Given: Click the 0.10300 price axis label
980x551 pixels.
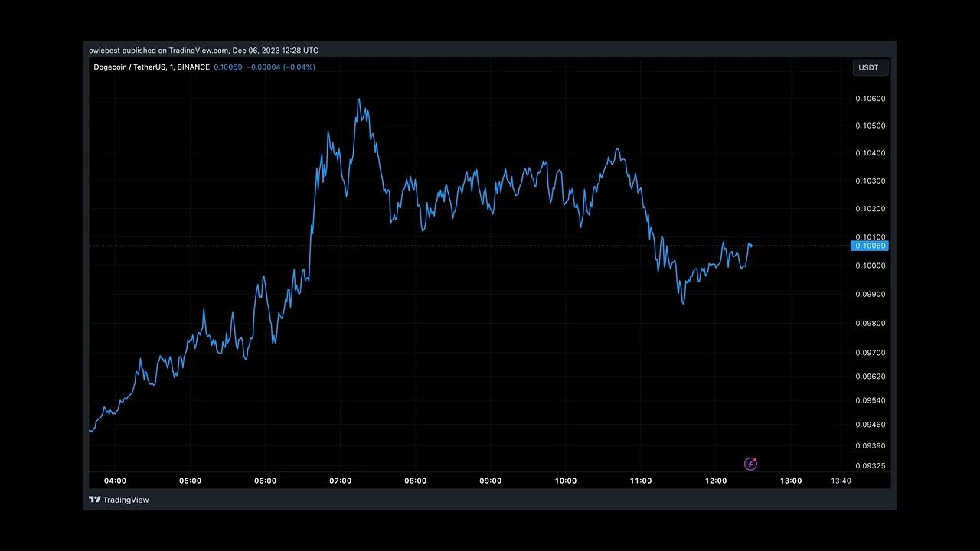Looking at the screenshot, I should pos(870,181).
